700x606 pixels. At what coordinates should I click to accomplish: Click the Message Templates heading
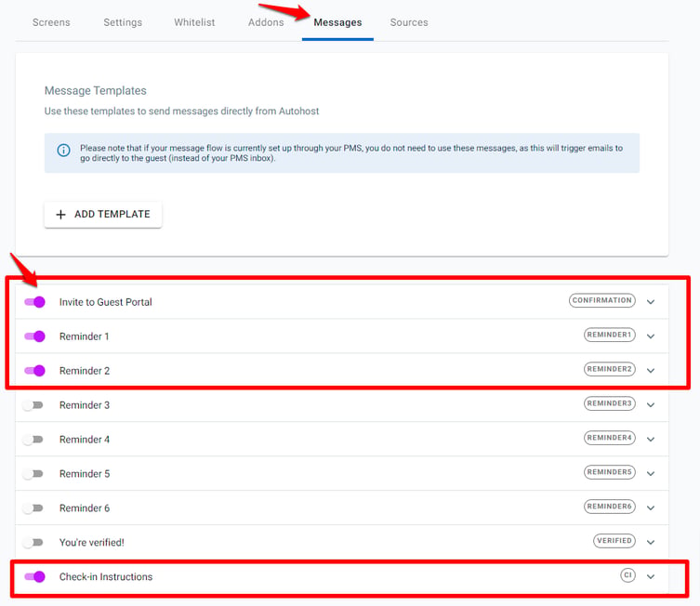[96, 90]
